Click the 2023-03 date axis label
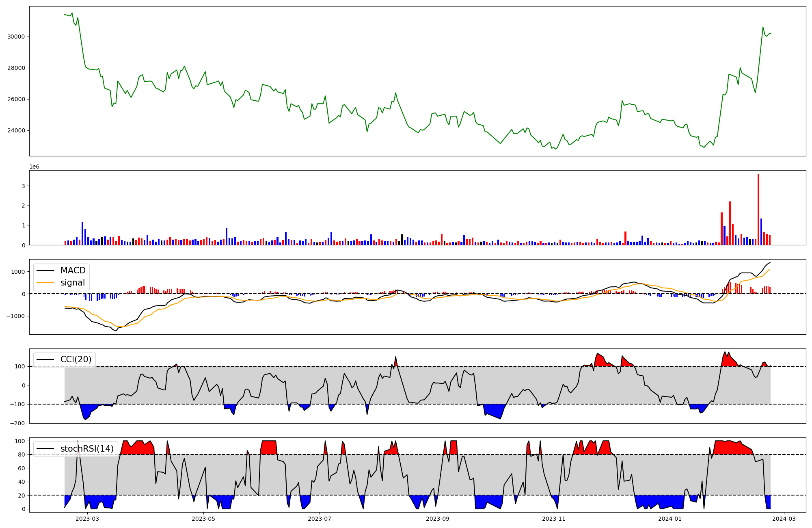812x528 pixels. click(87, 519)
